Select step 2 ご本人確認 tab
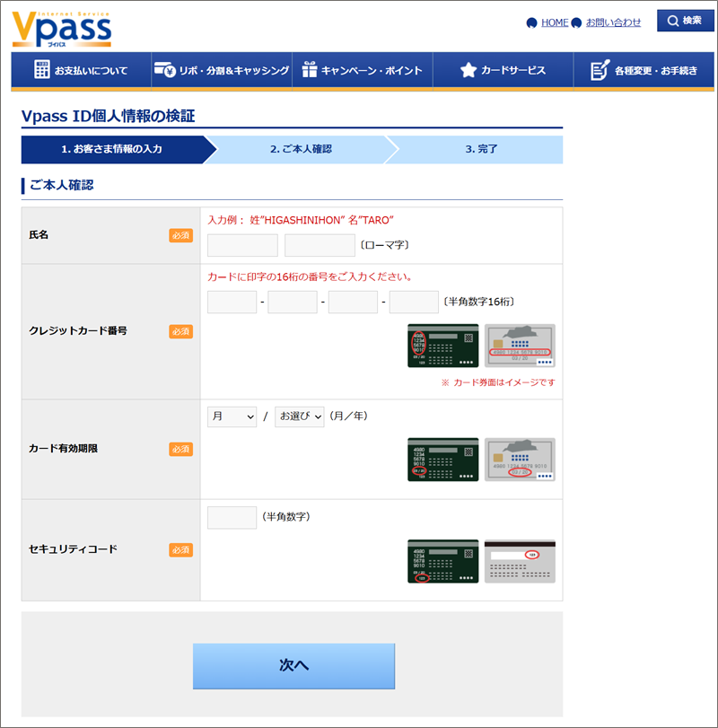 pos(301,149)
